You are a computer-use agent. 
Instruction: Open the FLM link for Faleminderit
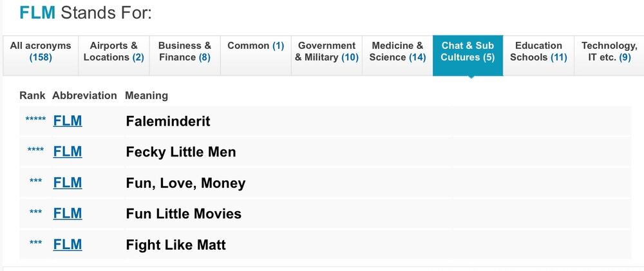pyautogui.click(x=68, y=121)
